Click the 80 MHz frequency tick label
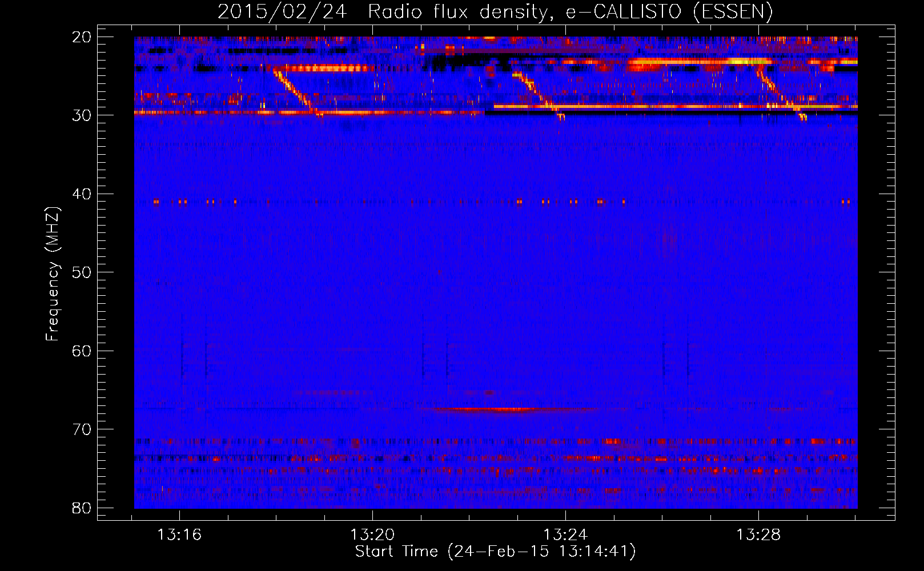 [82, 508]
